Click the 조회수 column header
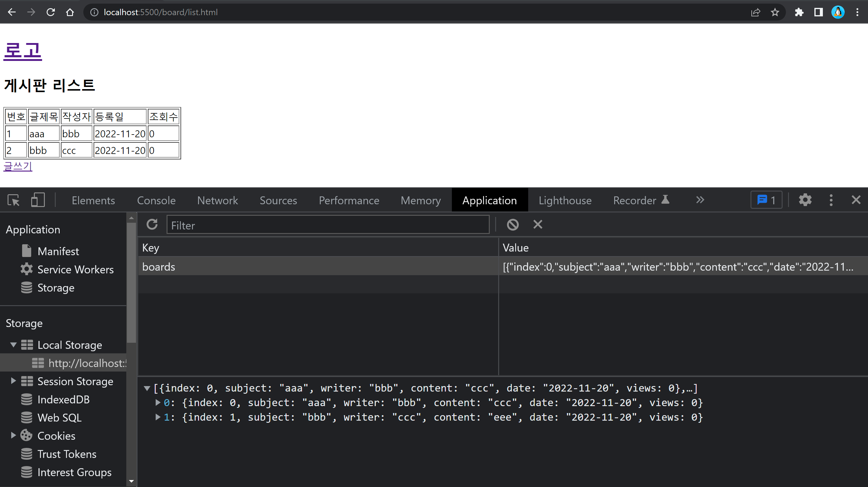Screen dimensions: 868x487 [x=164, y=117]
